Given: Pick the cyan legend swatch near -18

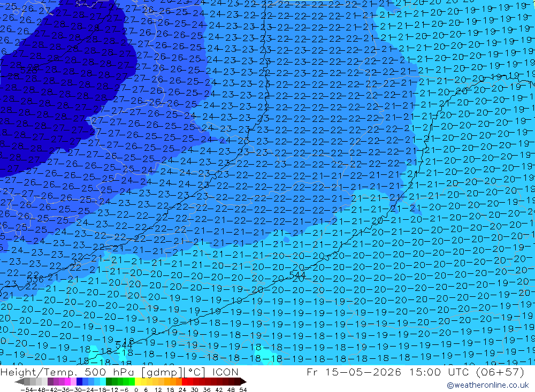Looking at the screenshot, I should pyautogui.click(x=103, y=381).
